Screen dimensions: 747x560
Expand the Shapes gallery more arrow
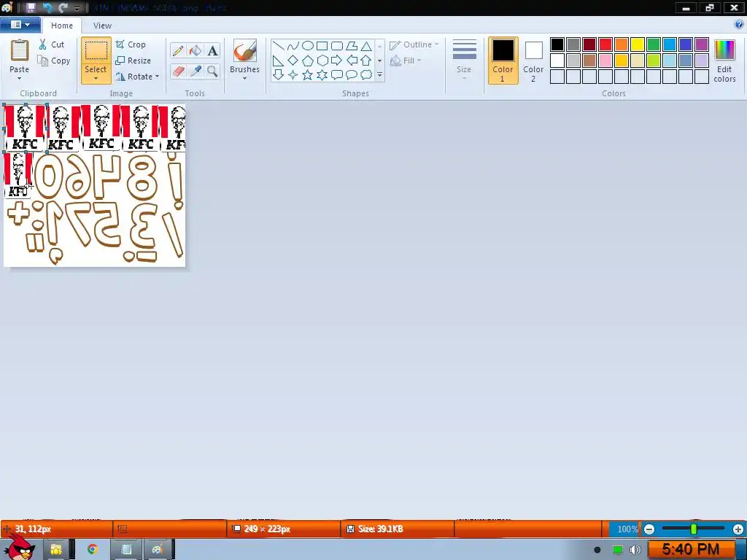pos(379,75)
